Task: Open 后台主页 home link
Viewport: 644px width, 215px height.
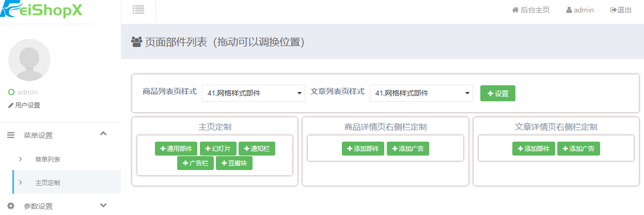Action: click(x=530, y=10)
